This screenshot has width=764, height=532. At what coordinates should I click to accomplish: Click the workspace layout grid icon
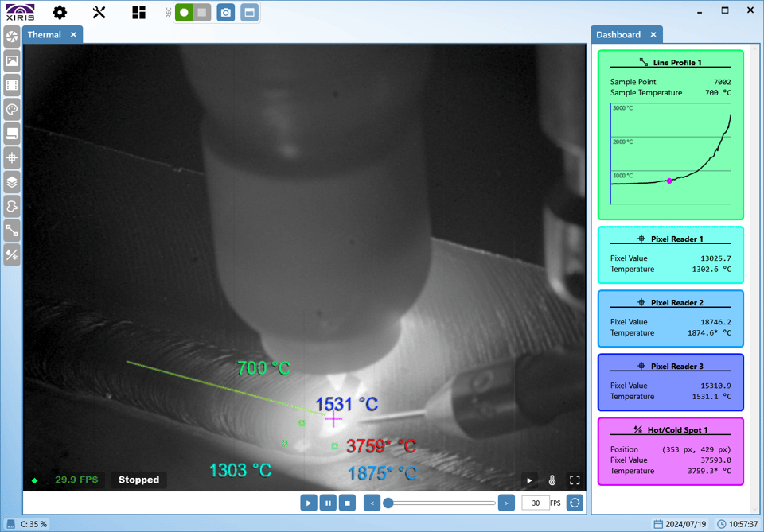[x=138, y=12]
